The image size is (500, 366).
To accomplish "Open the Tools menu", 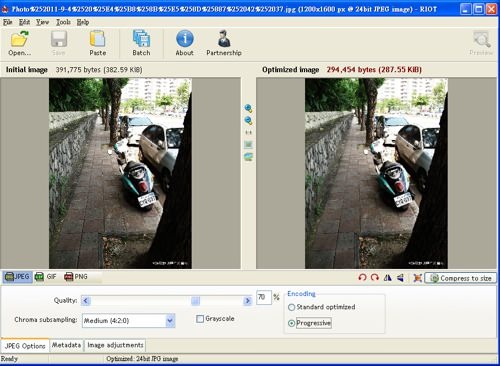I will coord(63,22).
